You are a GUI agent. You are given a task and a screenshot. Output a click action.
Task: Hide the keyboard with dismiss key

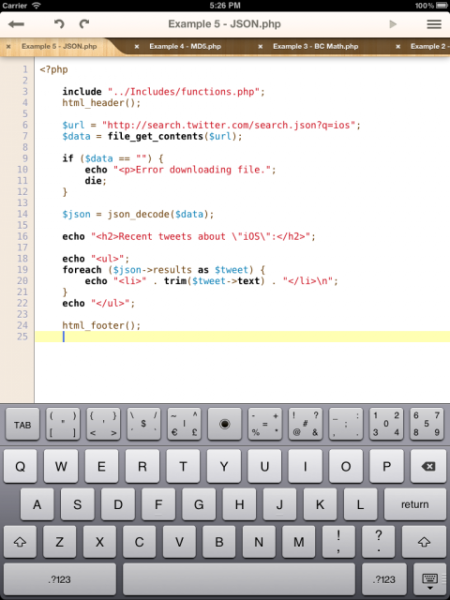(x=429, y=580)
